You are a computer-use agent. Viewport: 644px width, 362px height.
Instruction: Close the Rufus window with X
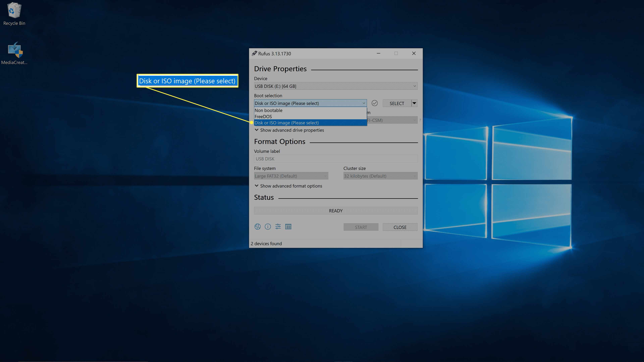coord(414,53)
